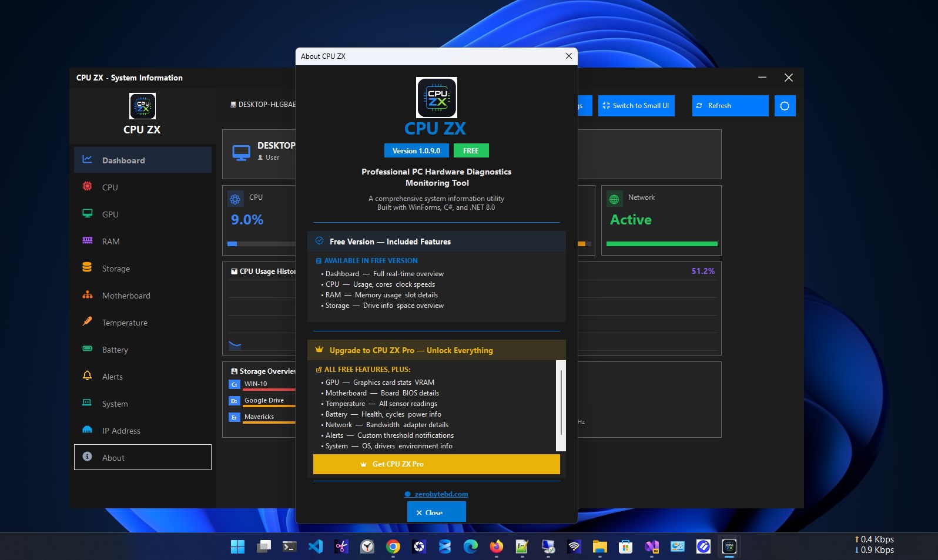Select the E: Mavericks drive row
The height and width of the screenshot is (560, 938).
pyautogui.click(x=262, y=417)
